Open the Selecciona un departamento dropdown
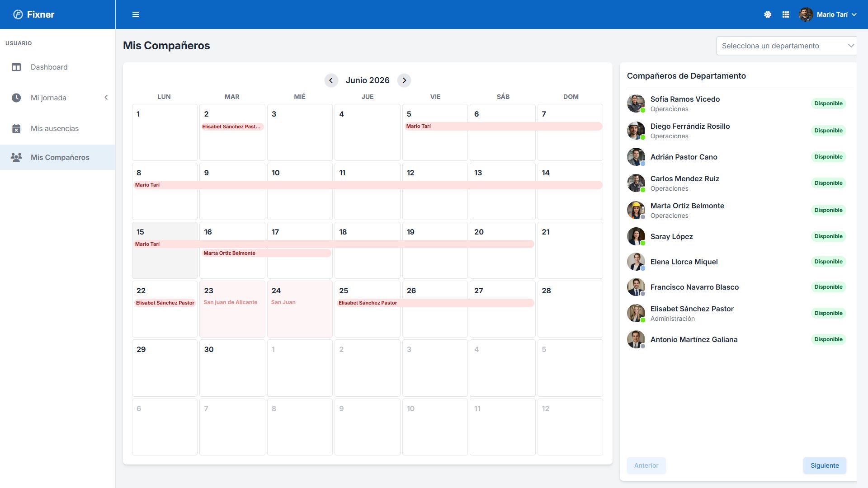This screenshot has height=488, width=868. (x=786, y=46)
